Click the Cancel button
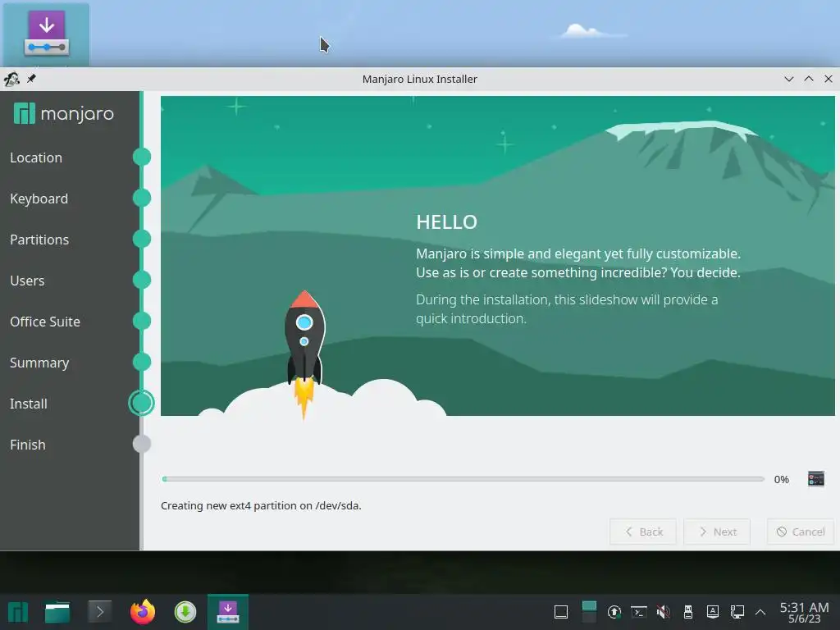Screen dimensions: 840x630 tap(801, 532)
